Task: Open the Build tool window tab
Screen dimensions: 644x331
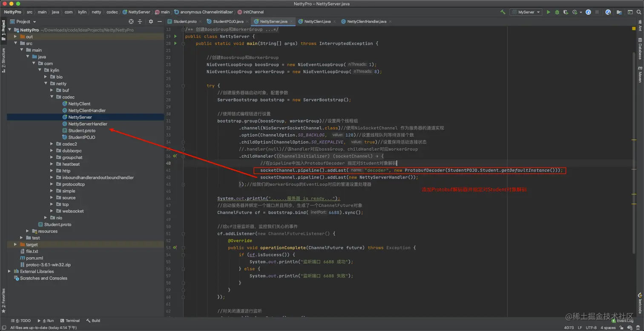Action: (93, 321)
